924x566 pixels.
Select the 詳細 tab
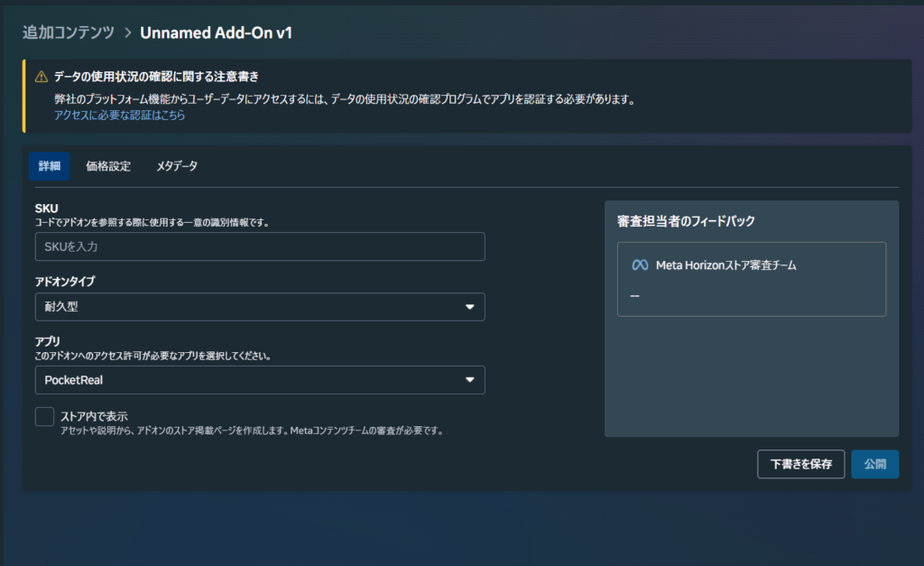click(x=50, y=166)
